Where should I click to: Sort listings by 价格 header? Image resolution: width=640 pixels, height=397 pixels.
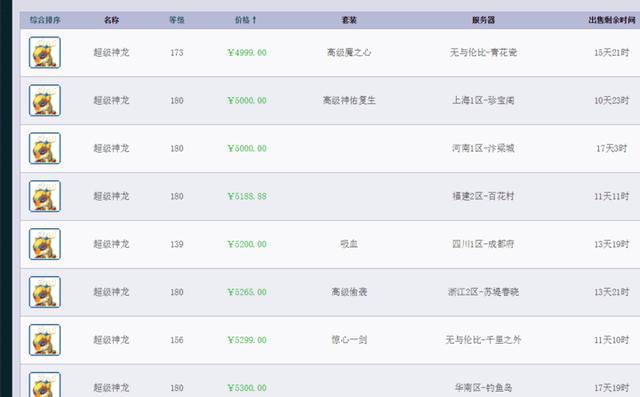246,20
